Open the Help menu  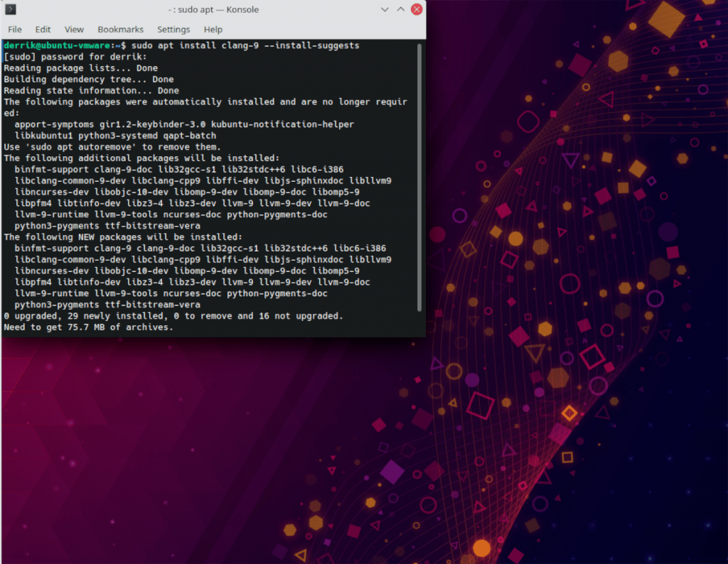[x=213, y=29]
